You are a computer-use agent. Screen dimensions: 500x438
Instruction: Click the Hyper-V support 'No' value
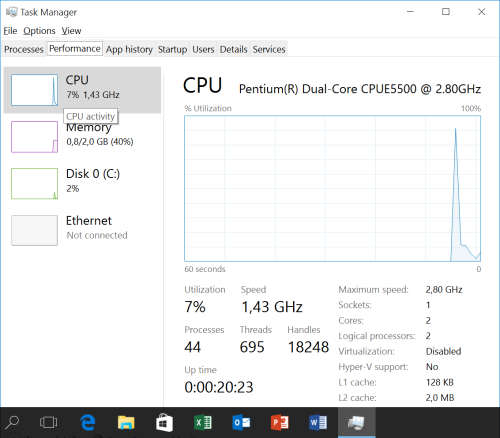[432, 367]
